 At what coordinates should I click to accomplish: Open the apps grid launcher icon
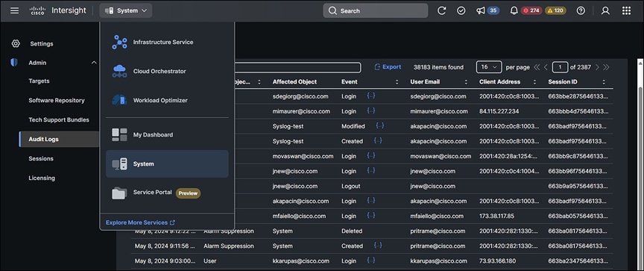626,10
